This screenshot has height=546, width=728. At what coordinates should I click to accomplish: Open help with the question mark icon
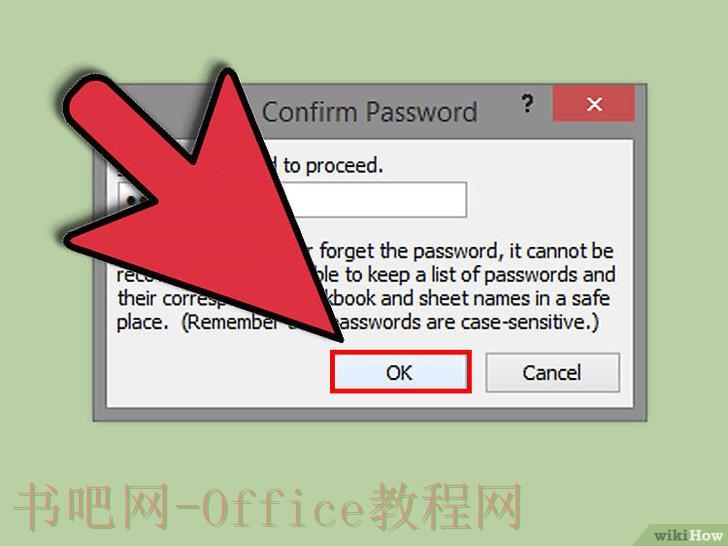(x=527, y=104)
